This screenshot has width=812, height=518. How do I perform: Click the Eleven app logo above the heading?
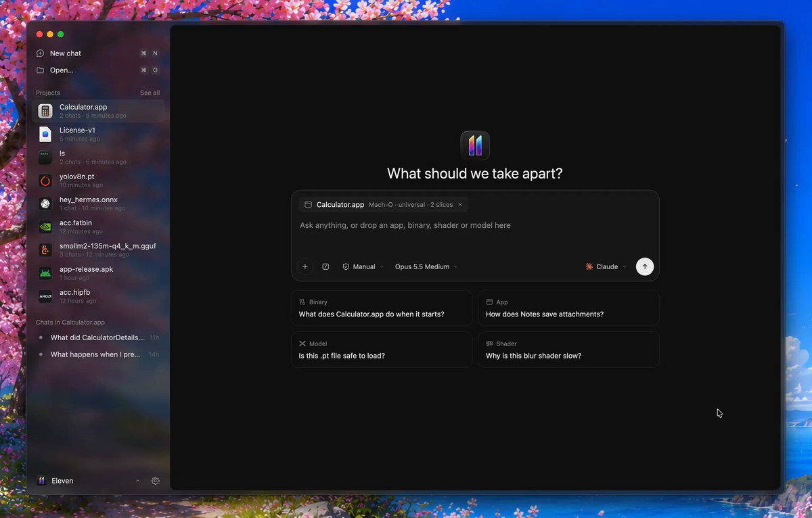(475, 145)
